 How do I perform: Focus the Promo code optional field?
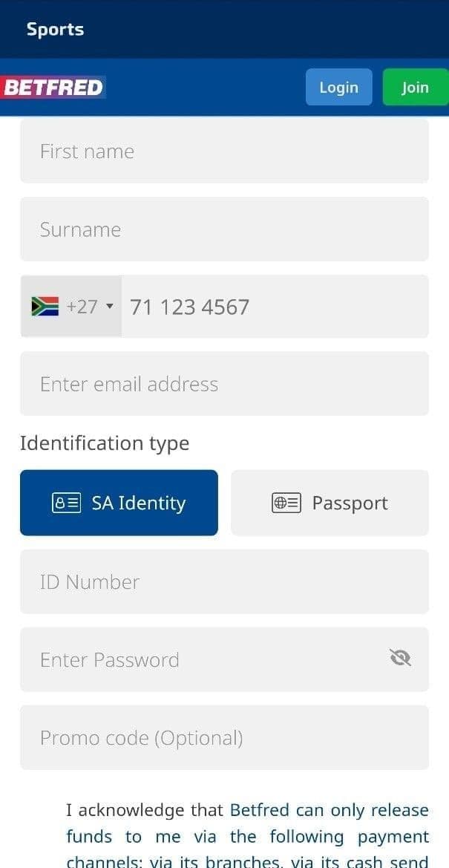[x=223, y=737]
